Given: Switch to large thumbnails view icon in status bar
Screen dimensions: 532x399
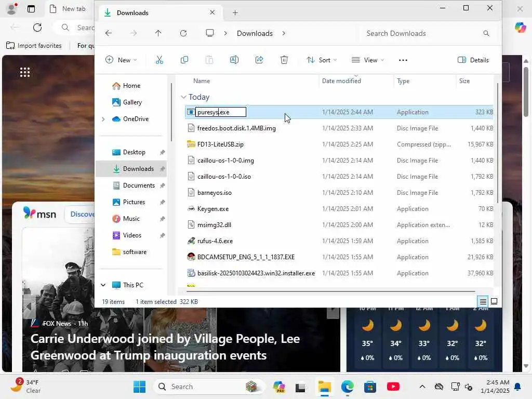Looking at the screenshot, I should point(495,301).
